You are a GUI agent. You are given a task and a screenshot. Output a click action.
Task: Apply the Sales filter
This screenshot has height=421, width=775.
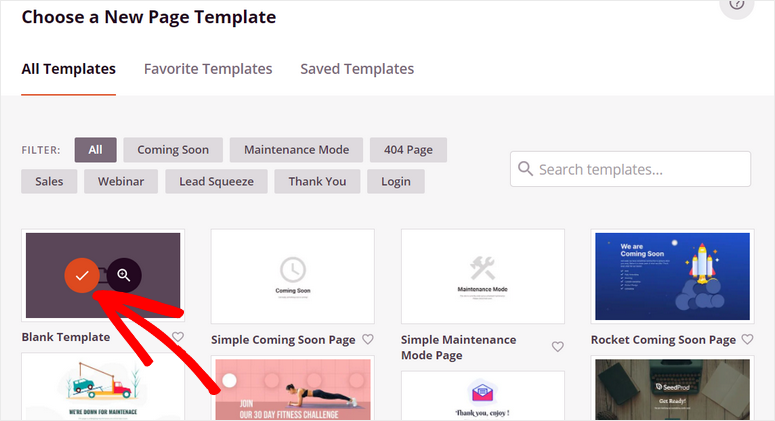click(49, 181)
